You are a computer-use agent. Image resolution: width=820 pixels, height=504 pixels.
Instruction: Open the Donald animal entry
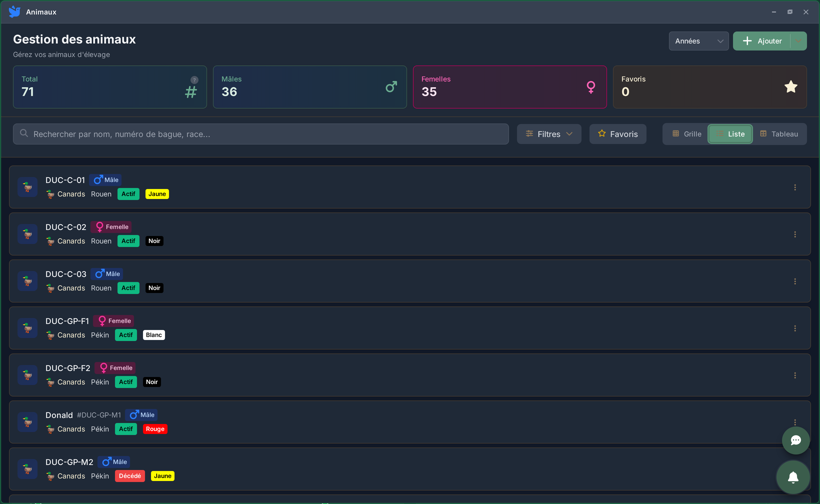tap(59, 415)
